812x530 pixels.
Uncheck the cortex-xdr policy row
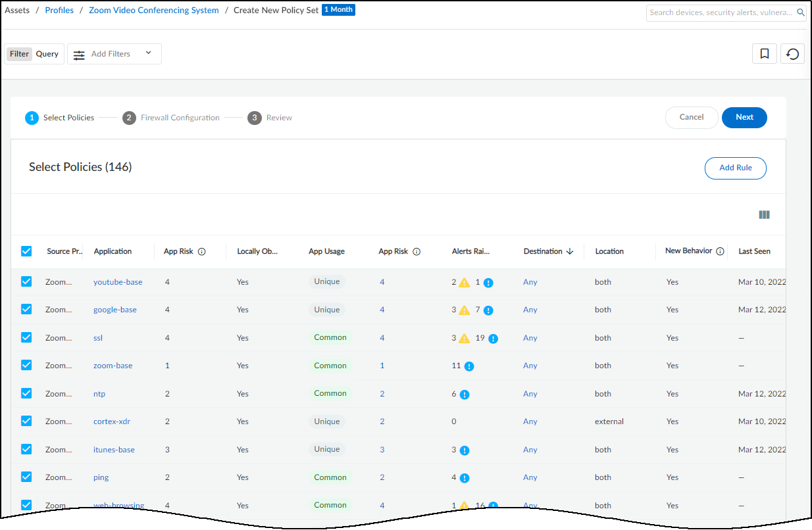tap(26, 422)
